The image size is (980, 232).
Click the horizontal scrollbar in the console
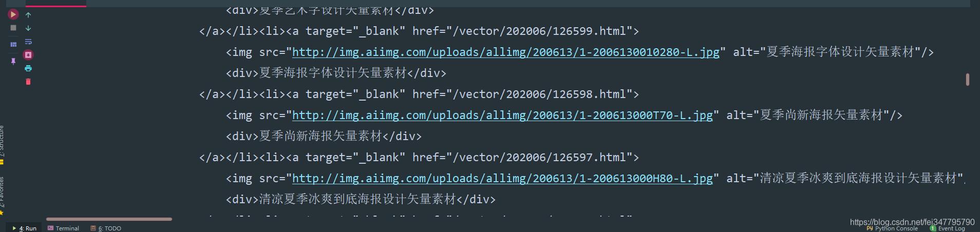pos(109,219)
